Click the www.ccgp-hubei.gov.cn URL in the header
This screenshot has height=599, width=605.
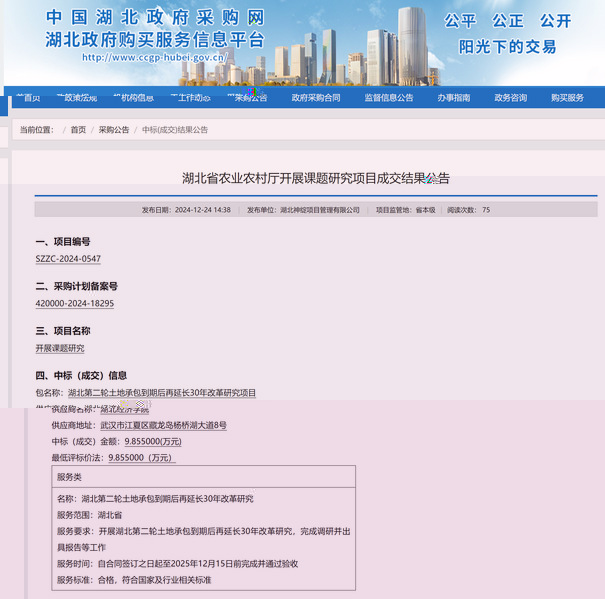155,58
